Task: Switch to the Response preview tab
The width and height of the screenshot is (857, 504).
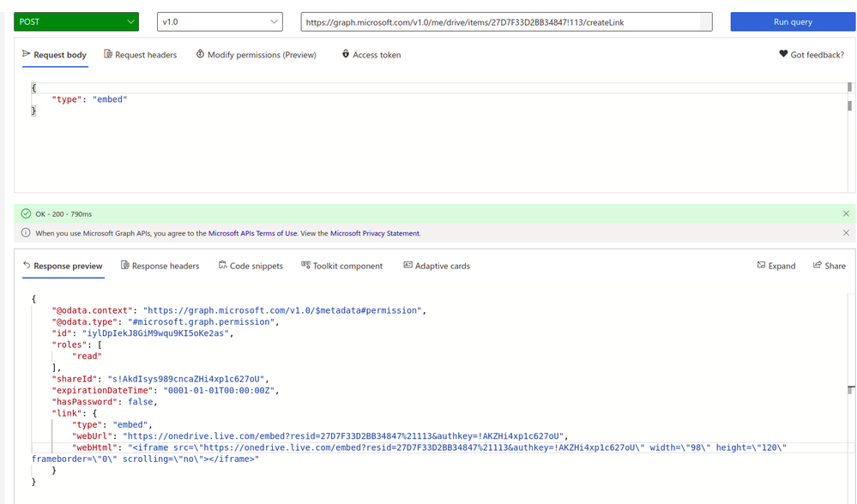Action: [x=63, y=266]
